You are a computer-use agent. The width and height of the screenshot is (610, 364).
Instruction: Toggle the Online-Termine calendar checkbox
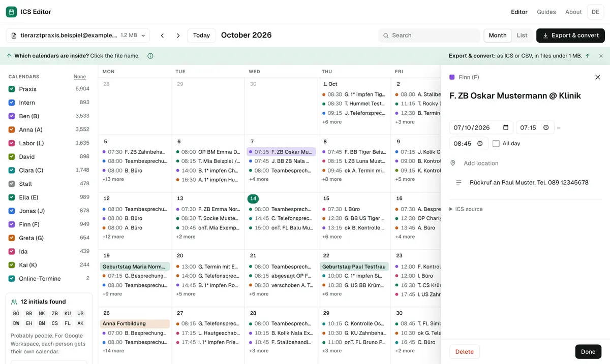coord(12,278)
